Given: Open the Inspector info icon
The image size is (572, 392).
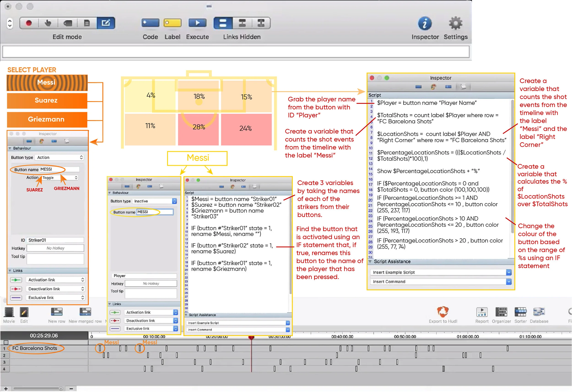Looking at the screenshot, I should tap(425, 24).
